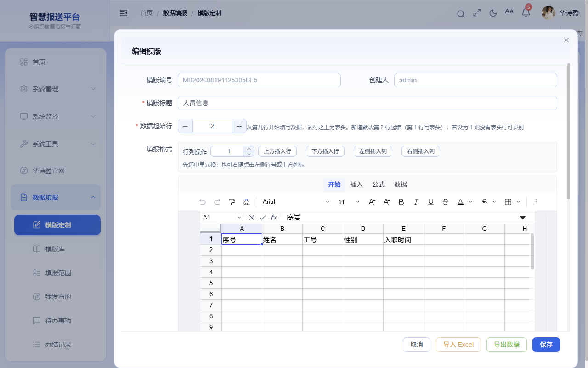The width and height of the screenshot is (588, 368).
Task: Open the borders dropdown arrow
Action: (518, 202)
